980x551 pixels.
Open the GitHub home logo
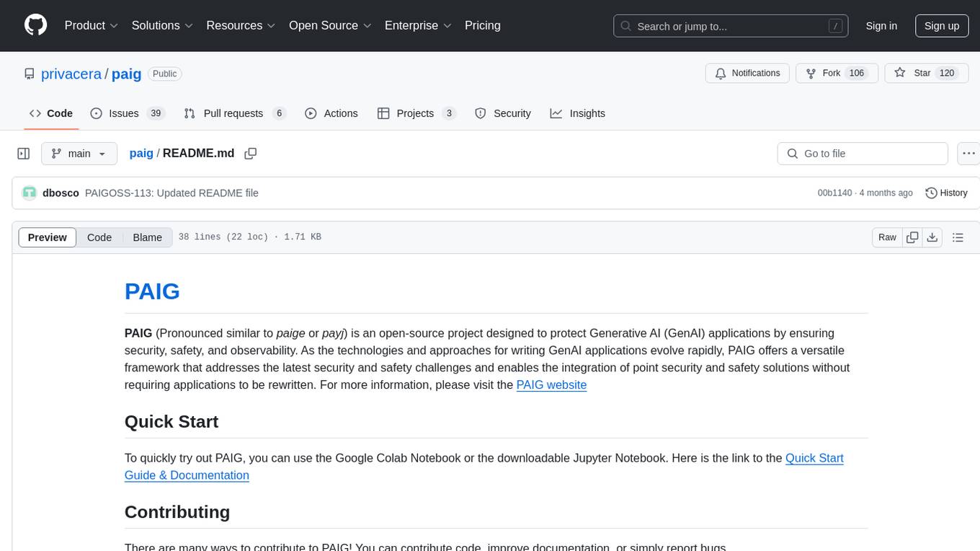36,25
